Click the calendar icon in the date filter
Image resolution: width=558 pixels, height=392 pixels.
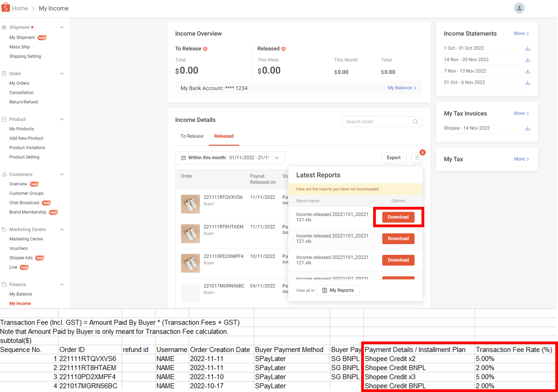pyautogui.click(x=183, y=158)
